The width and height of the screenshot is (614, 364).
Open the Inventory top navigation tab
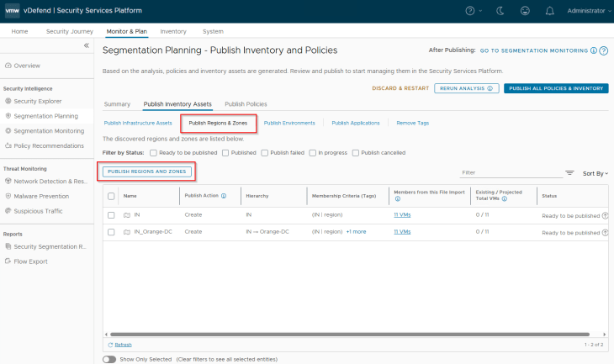(172, 31)
